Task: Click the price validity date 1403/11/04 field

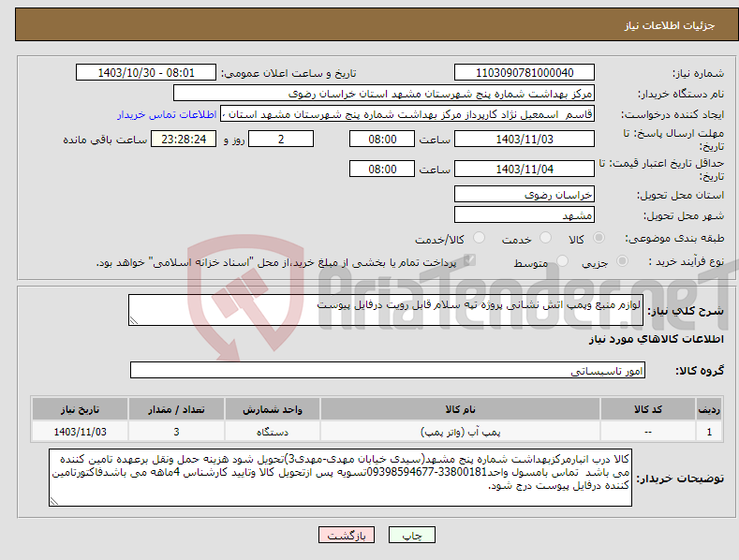Action: pyautogui.click(x=525, y=169)
